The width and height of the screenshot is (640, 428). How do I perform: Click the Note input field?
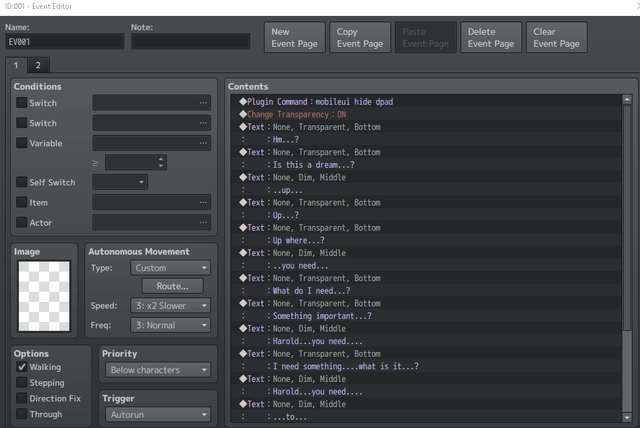(191, 42)
